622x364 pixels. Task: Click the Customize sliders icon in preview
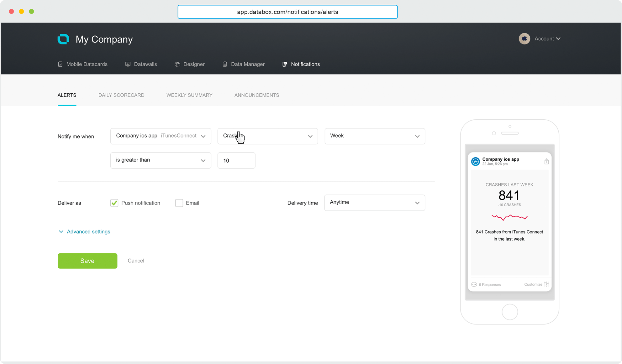(x=547, y=284)
